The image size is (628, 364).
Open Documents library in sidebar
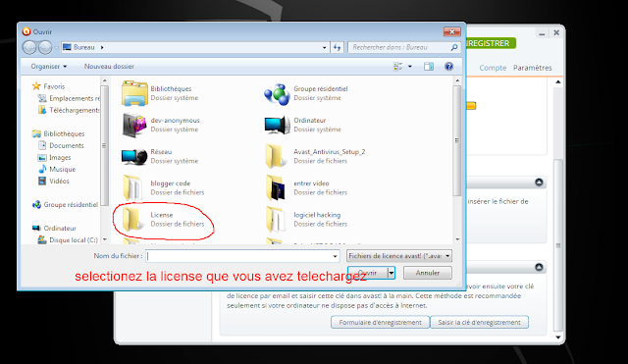click(x=61, y=146)
